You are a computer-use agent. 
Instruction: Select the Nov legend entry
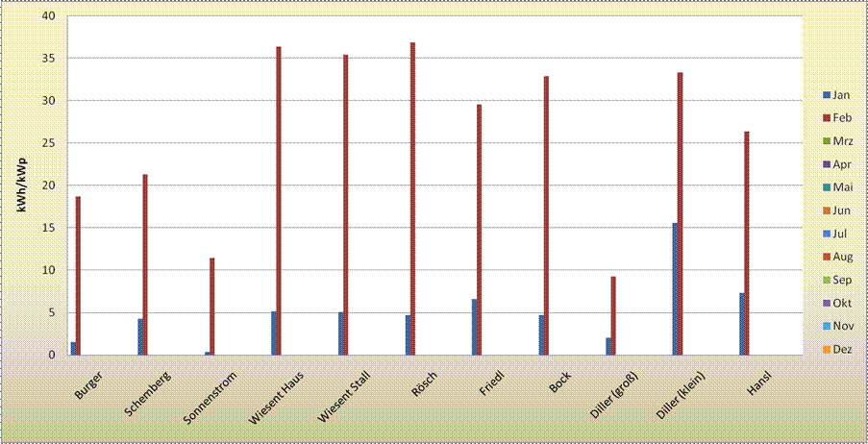coord(838,326)
